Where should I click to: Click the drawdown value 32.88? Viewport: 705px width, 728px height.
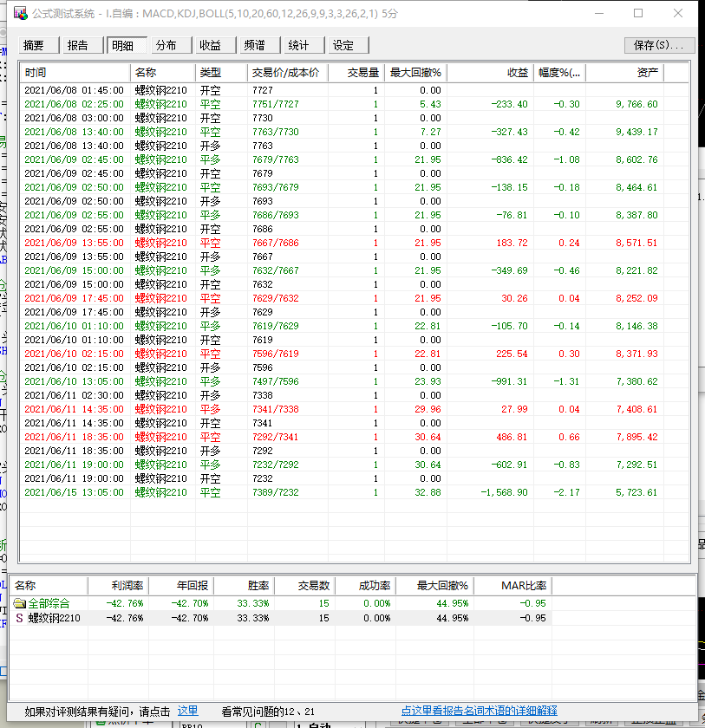coord(428,492)
